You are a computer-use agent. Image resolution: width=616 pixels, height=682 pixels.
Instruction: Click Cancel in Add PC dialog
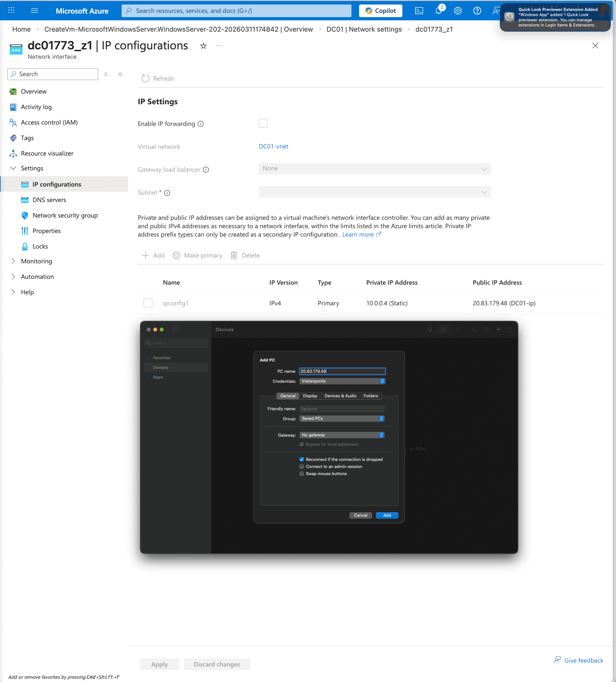pos(360,515)
